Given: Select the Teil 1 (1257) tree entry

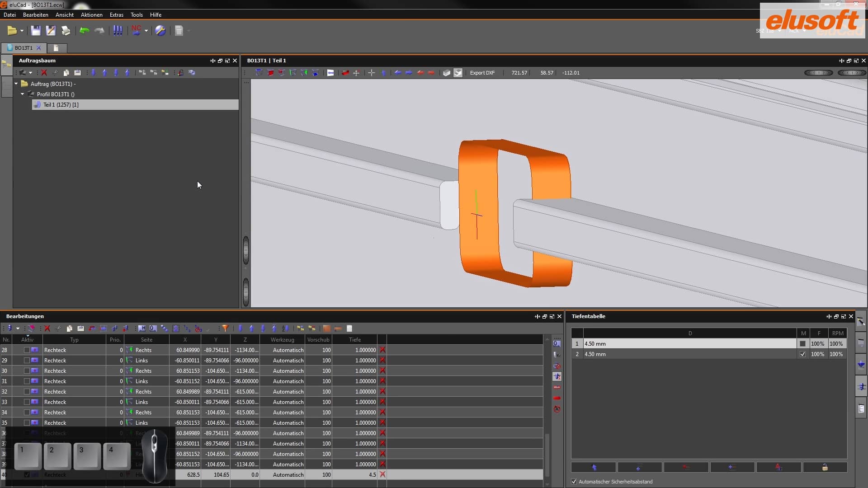Looking at the screenshot, I should tap(61, 104).
